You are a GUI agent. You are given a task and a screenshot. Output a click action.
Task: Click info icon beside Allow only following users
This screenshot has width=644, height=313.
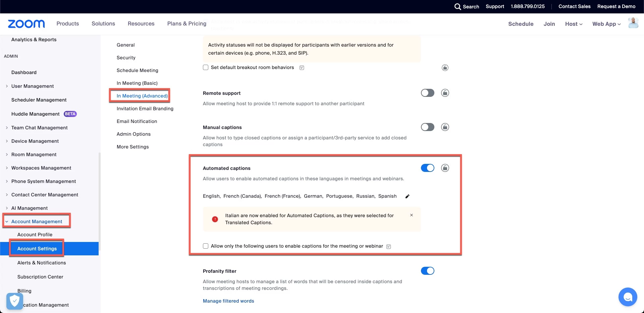click(x=389, y=247)
